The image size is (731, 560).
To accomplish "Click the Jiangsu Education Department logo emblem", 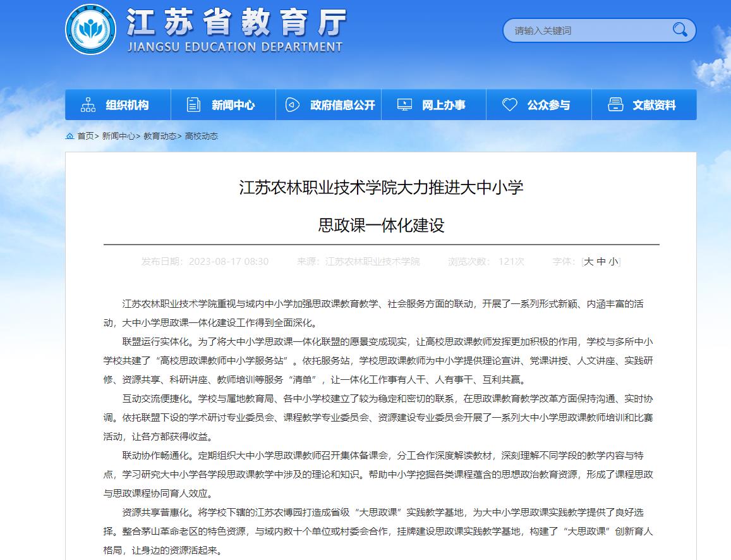I will [91, 30].
